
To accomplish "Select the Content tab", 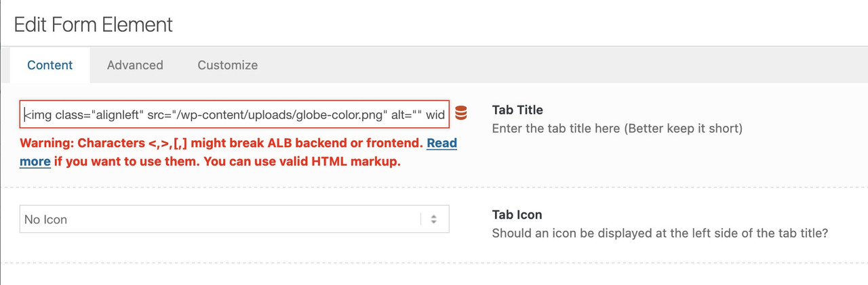I will (x=50, y=65).
